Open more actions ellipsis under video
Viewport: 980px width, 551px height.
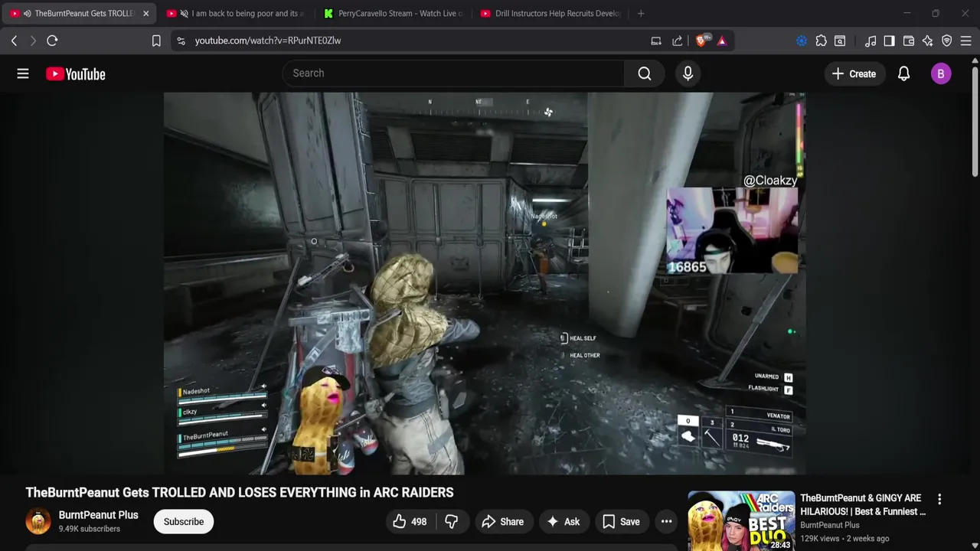[667, 522]
